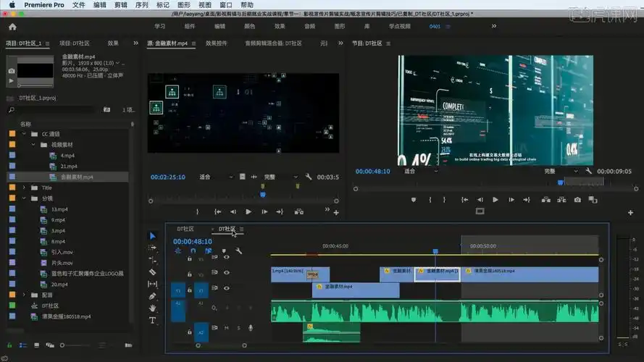The image size is (644, 362).
Task: Open Program monitor wrench settings
Action: pos(589,172)
